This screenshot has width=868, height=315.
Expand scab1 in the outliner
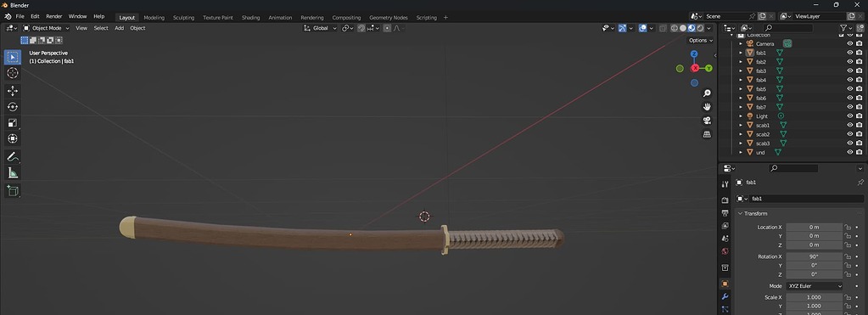(741, 125)
